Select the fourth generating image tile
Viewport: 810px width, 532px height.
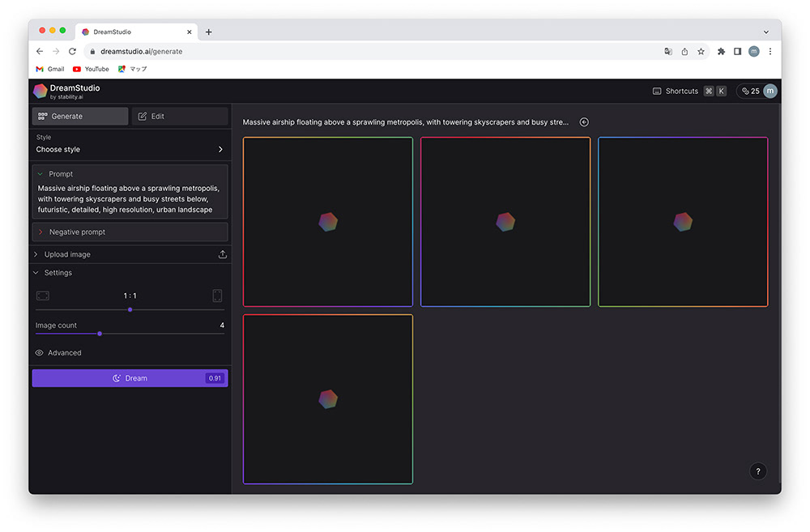(x=328, y=399)
